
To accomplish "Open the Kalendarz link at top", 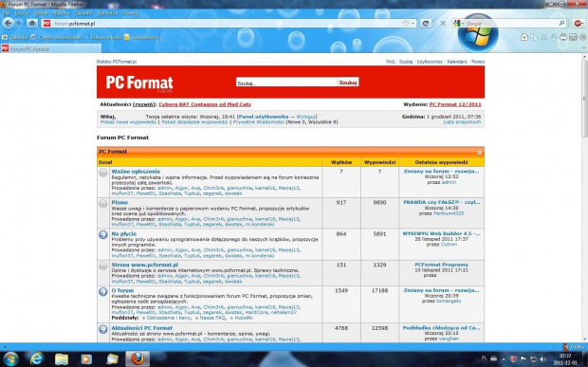I will click(x=457, y=62).
